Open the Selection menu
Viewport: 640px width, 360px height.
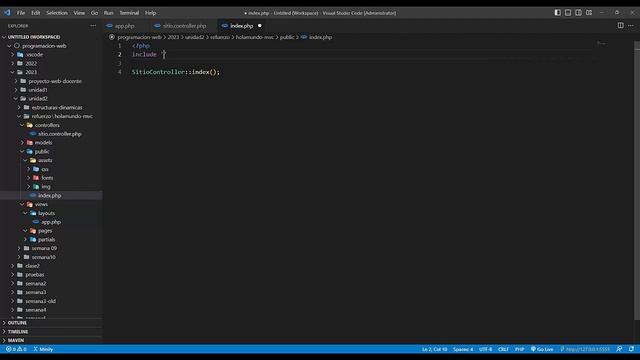point(57,13)
